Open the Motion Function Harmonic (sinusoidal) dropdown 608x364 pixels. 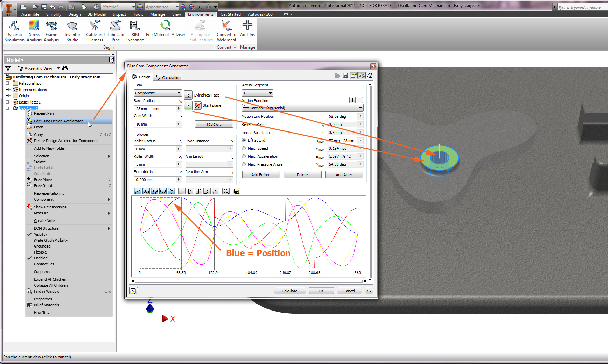point(302,108)
